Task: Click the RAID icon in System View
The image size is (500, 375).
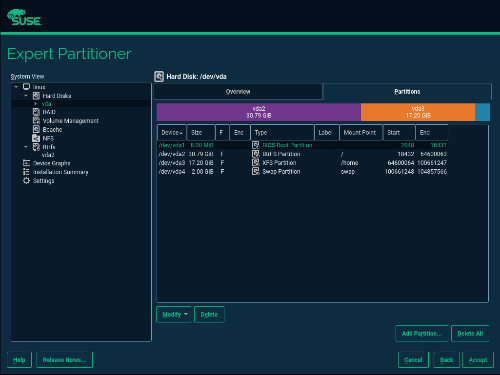Action: coord(36,112)
